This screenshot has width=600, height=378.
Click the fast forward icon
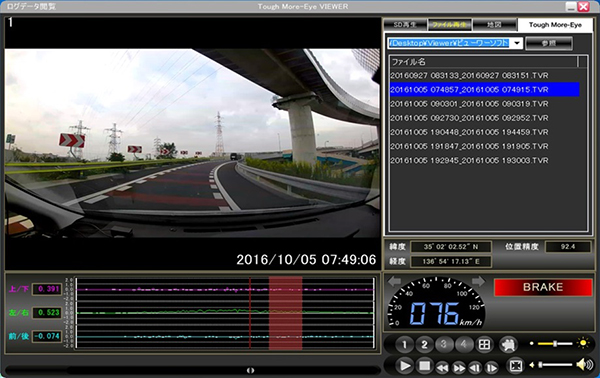(459, 368)
